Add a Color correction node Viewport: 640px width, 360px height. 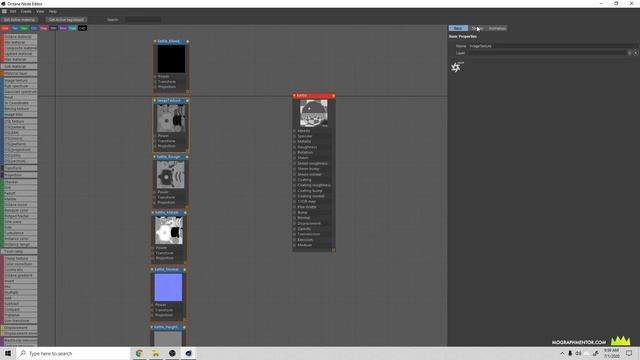point(19,264)
